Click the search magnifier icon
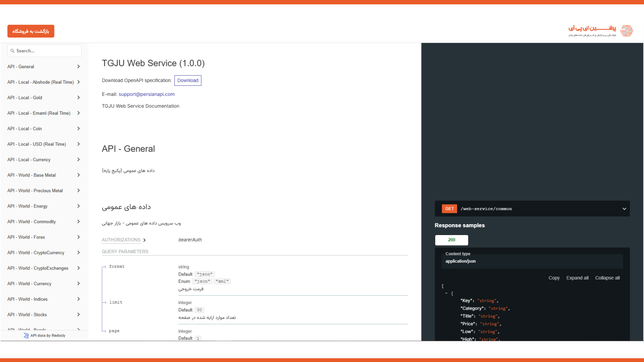The height and width of the screenshot is (362, 644). point(12,51)
